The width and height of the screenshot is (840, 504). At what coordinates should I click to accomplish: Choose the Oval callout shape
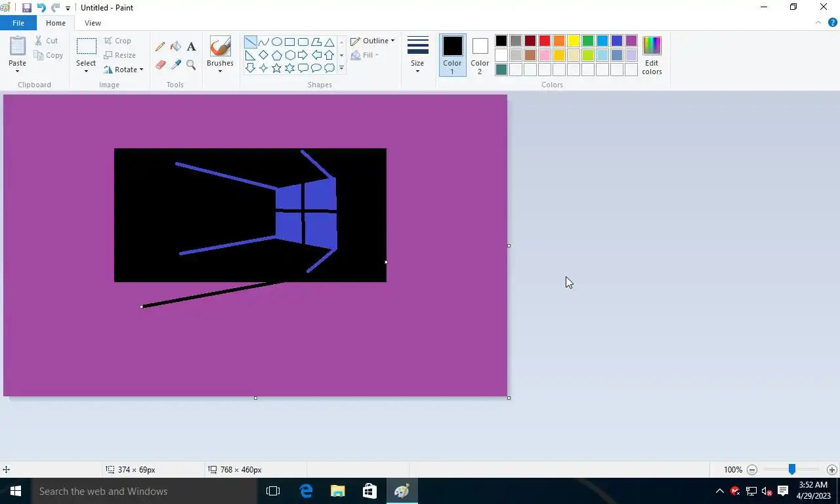[316, 68]
